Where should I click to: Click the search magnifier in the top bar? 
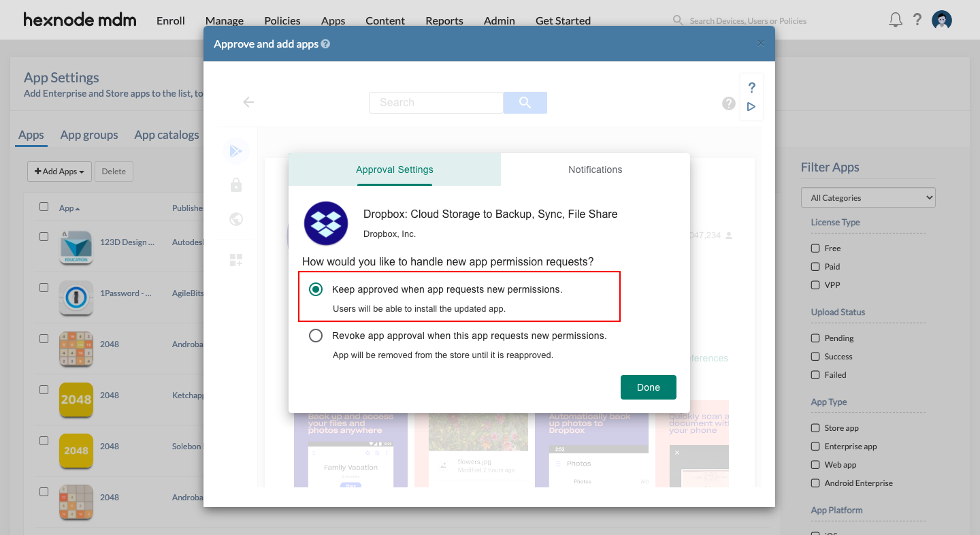pos(678,20)
